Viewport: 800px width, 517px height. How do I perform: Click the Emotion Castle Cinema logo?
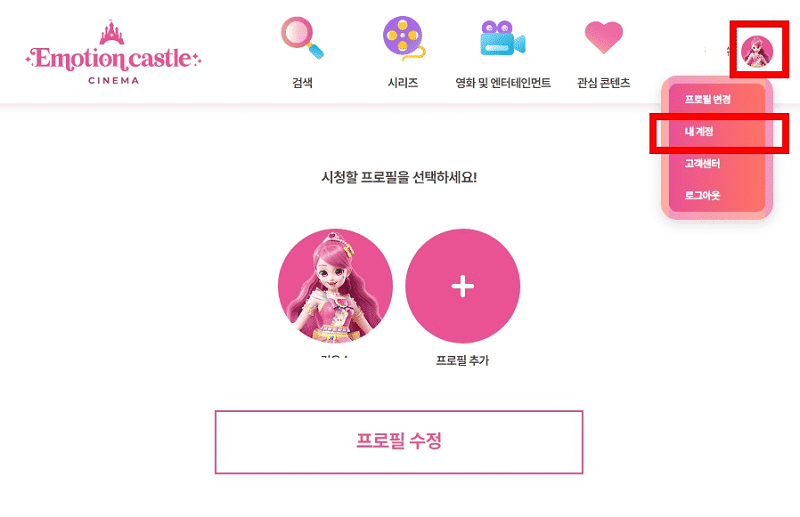(113, 53)
